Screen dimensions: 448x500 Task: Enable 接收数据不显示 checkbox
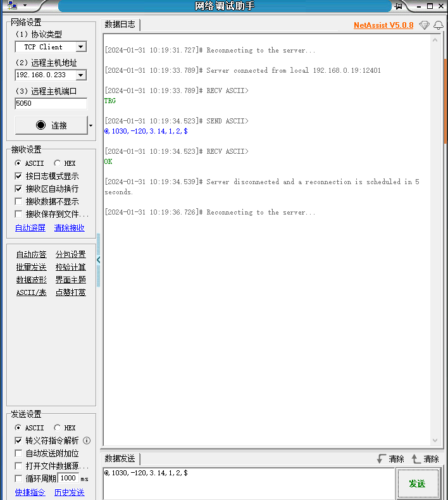click(19, 201)
